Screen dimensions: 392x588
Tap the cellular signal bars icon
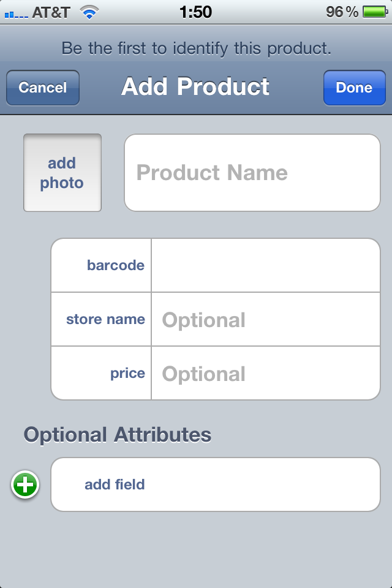(15, 13)
